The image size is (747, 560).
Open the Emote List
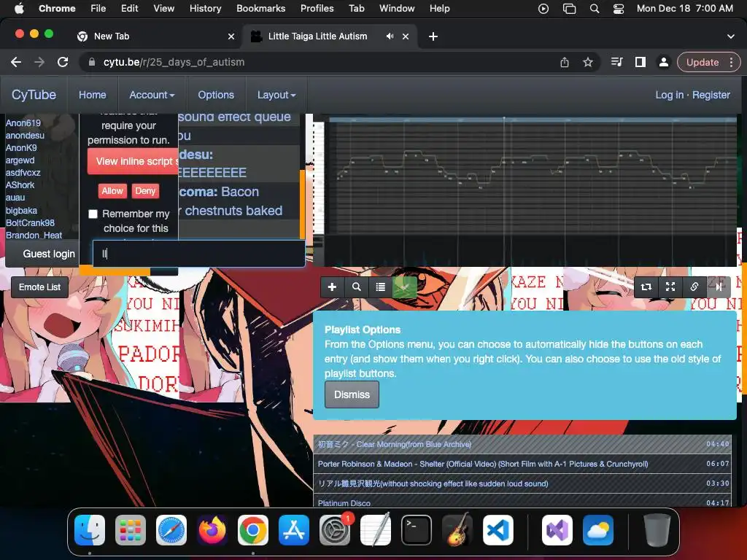39,287
